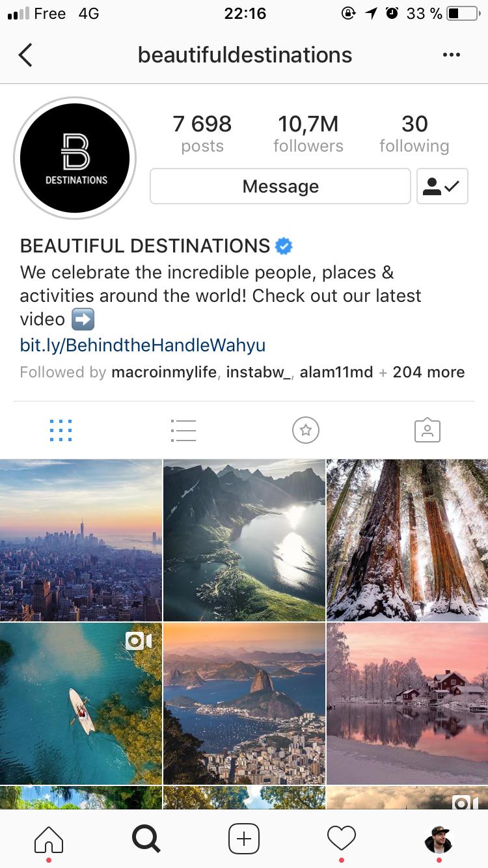Open the kayak video post thumbnail

81,703
